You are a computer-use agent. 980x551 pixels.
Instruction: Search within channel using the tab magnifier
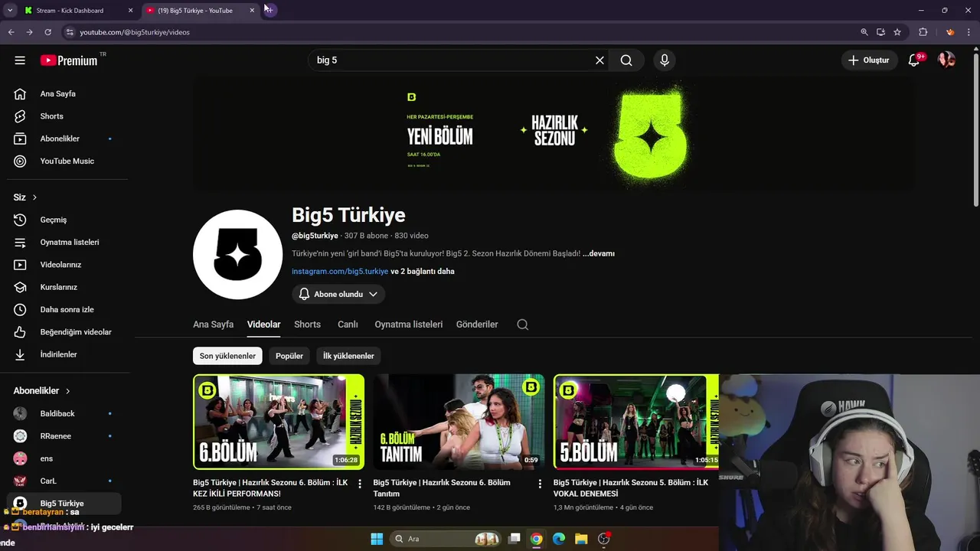pyautogui.click(x=522, y=324)
